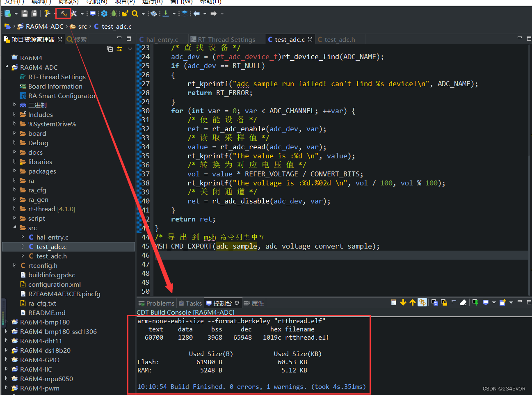Image resolution: width=532 pixels, height=395 pixels.
Task: Click RA6M4-ADC in the breadcrumb bar
Action: (44, 26)
